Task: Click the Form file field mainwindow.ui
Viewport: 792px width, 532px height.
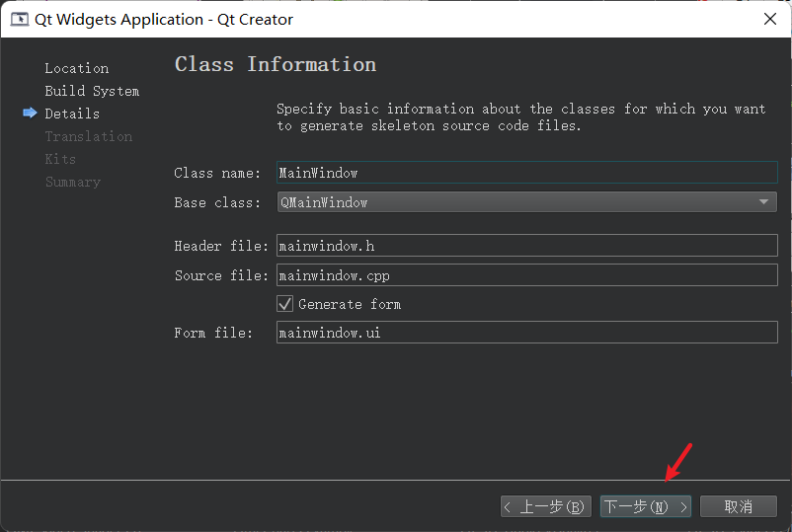Action: pos(526,332)
